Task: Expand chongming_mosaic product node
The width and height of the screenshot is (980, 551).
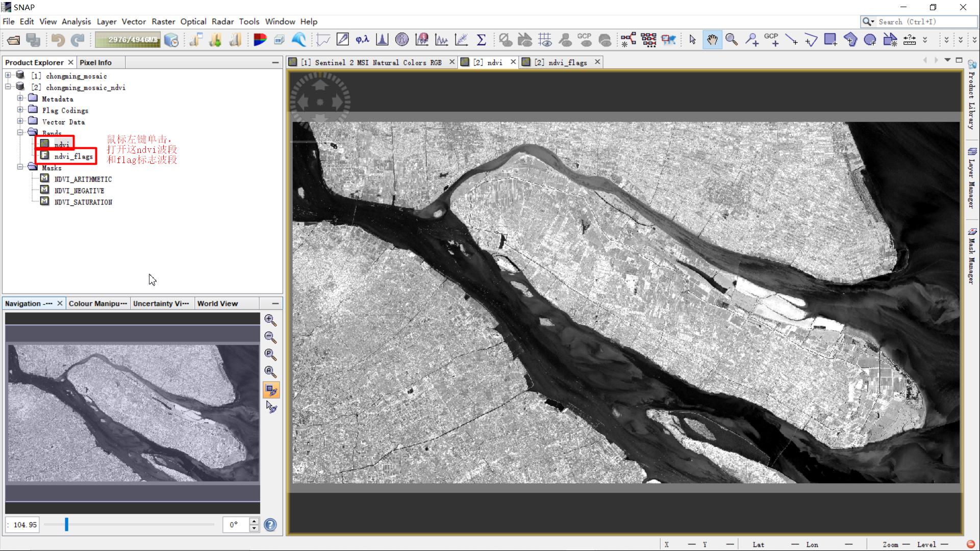Action: point(8,75)
